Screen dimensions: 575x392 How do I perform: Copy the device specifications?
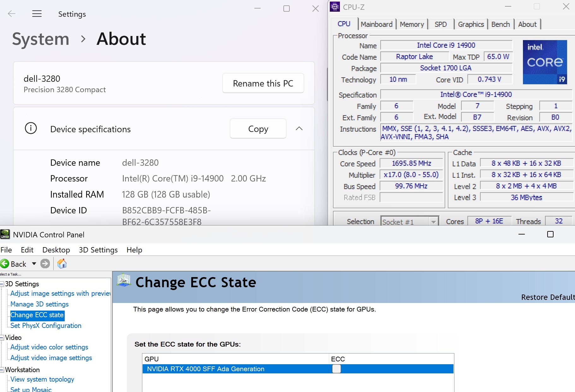click(258, 129)
